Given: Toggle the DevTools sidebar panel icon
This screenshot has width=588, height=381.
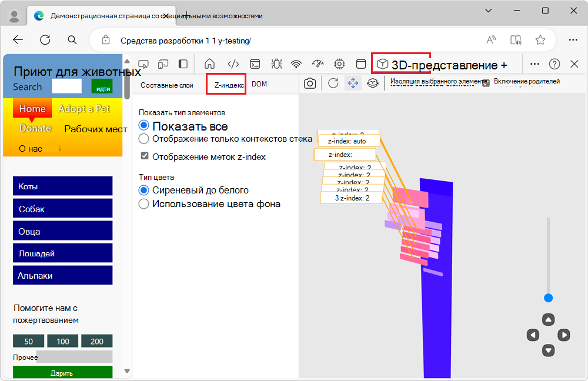Looking at the screenshot, I should coord(183,64).
